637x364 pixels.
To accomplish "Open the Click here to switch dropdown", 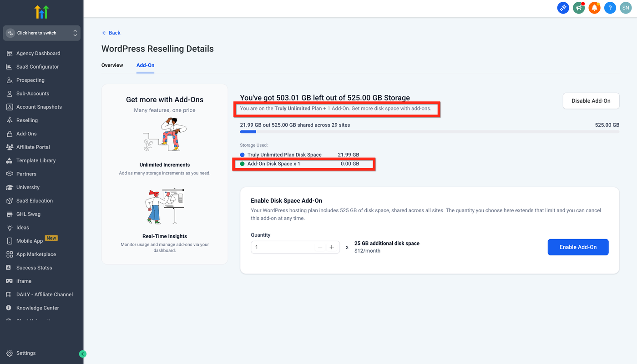I will (x=42, y=33).
